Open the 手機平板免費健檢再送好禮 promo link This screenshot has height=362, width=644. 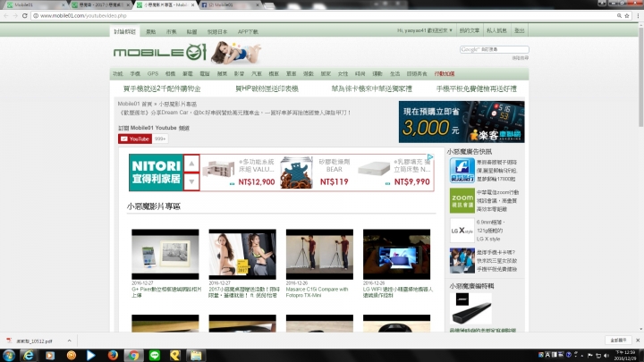coord(477,88)
